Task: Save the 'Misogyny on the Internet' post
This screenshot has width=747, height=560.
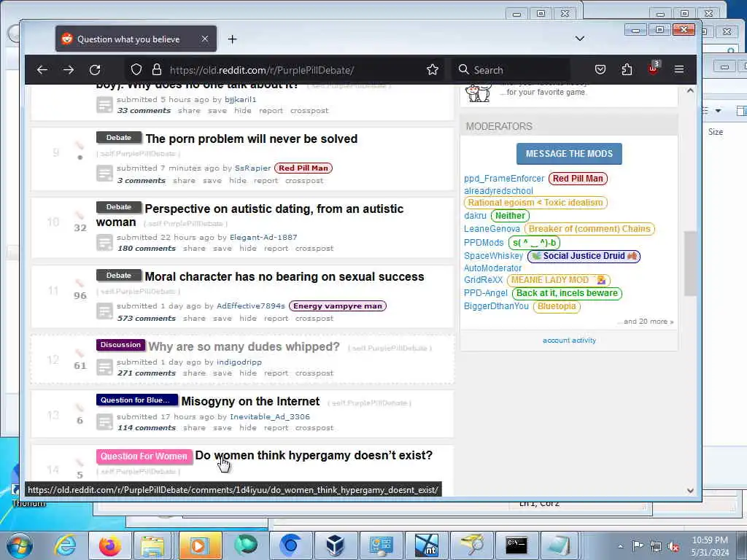Action: [222, 427]
